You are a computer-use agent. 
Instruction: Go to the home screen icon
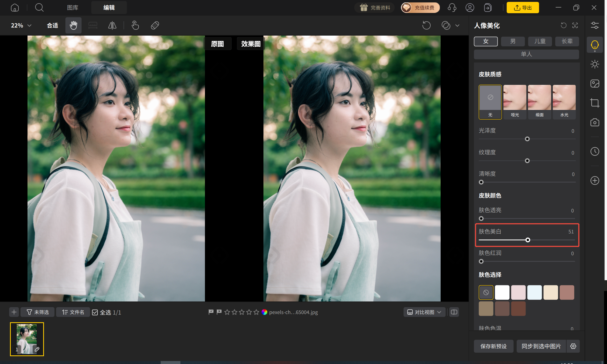click(15, 8)
